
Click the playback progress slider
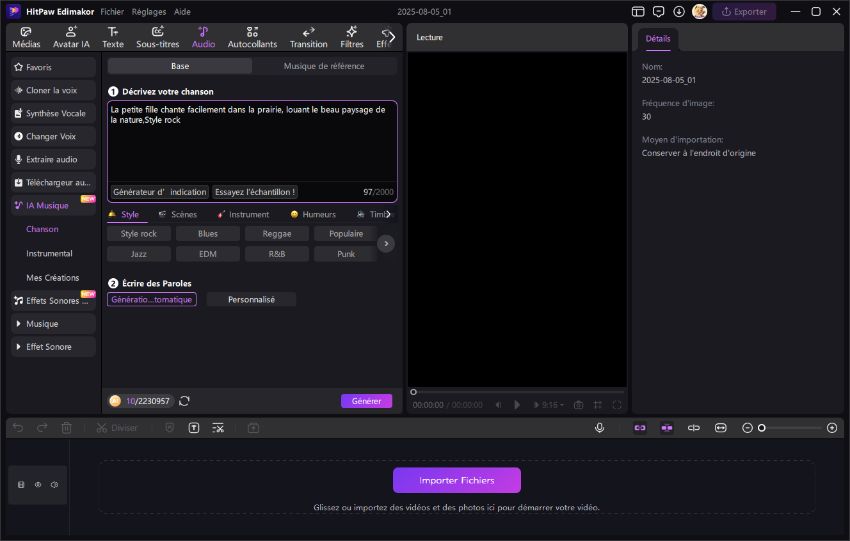coord(517,391)
